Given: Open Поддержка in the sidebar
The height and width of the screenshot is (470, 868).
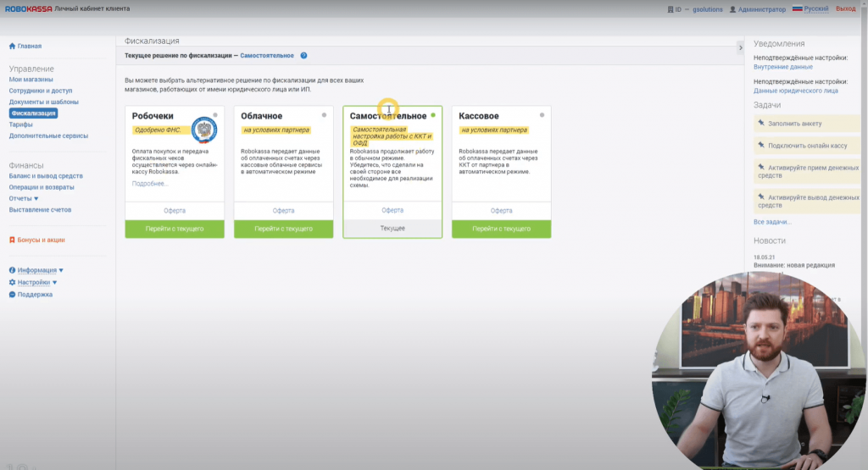Looking at the screenshot, I should (x=35, y=295).
